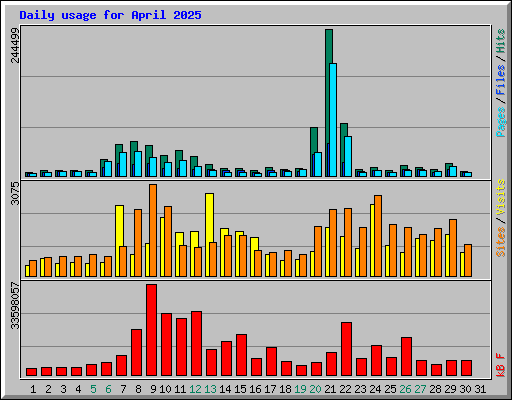Select the red KB bar for day 26
512x400 pixels.
click(406, 357)
